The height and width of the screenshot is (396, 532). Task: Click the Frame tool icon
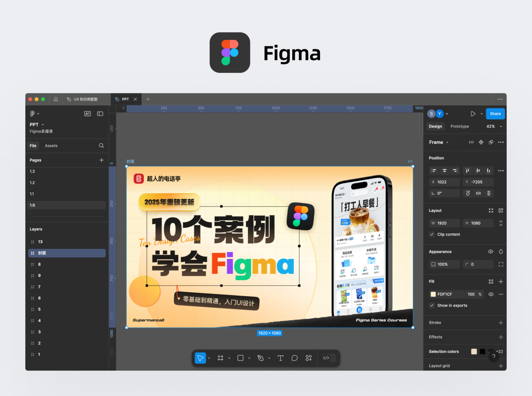click(220, 358)
